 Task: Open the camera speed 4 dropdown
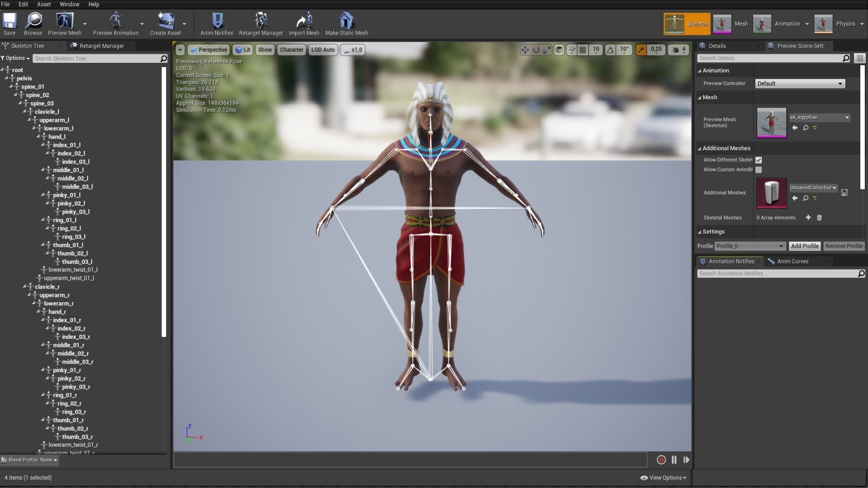pyautogui.click(x=679, y=50)
